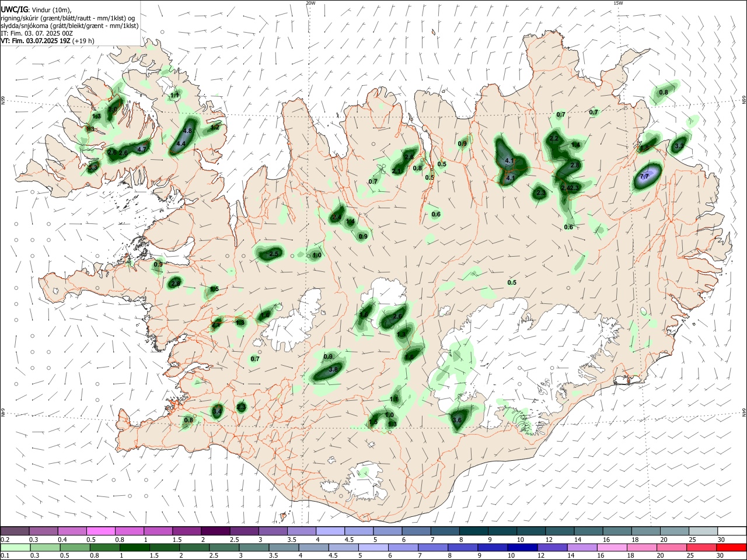Click the dusky purple 0.2 snow scale swatch
Screen dimensions: 747x560
pyautogui.click(x=15, y=531)
